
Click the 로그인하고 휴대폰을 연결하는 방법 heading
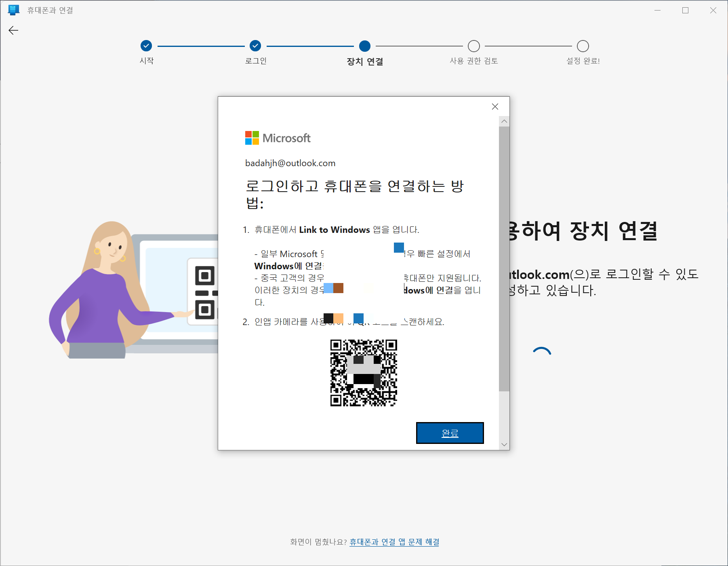354,194
